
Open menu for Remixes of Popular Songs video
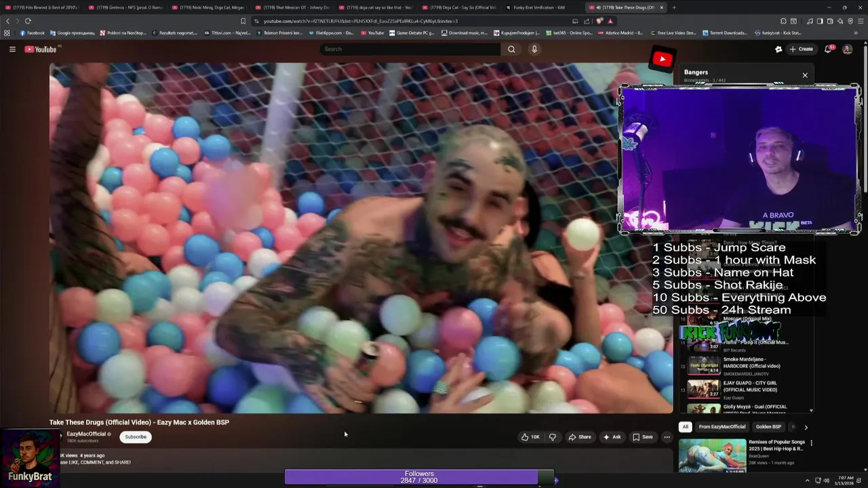coord(811,443)
